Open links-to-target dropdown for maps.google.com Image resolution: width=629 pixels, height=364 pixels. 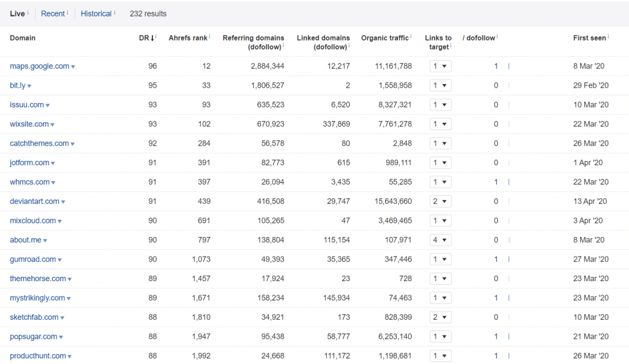tap(440, 66)
